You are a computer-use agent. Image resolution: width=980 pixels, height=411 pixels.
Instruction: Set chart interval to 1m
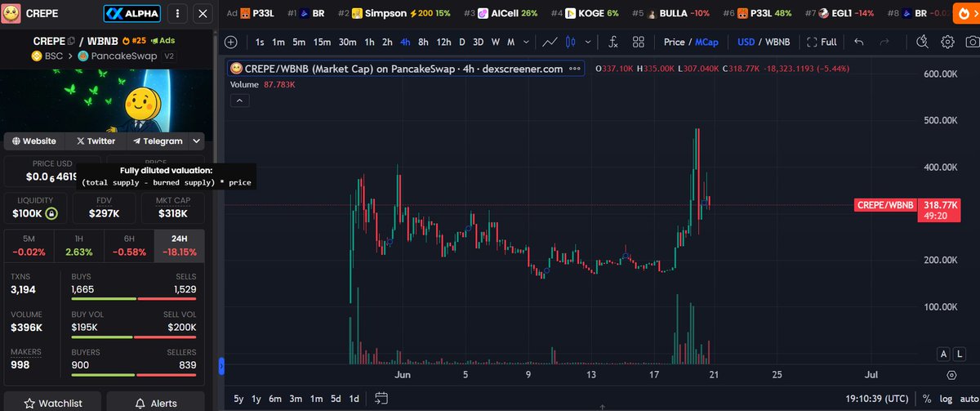278,42
